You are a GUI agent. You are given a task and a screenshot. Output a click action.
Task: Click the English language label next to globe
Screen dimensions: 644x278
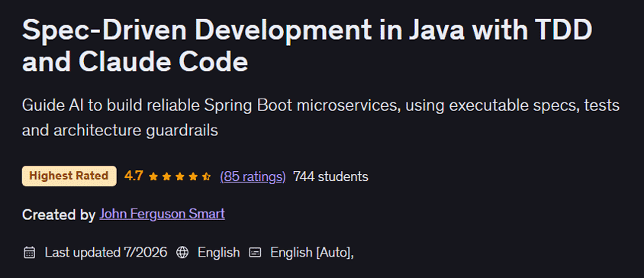pyautogui.click(x=218, y=252)
